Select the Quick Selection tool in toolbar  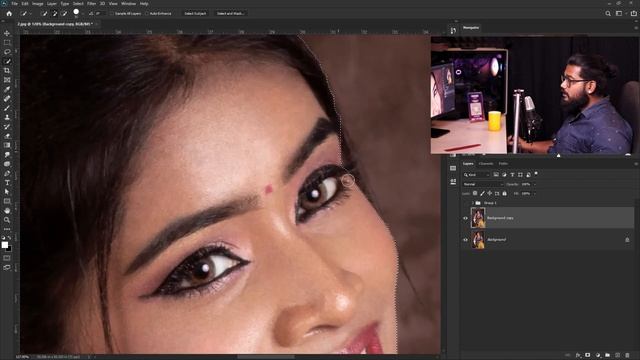coord(7,61)
